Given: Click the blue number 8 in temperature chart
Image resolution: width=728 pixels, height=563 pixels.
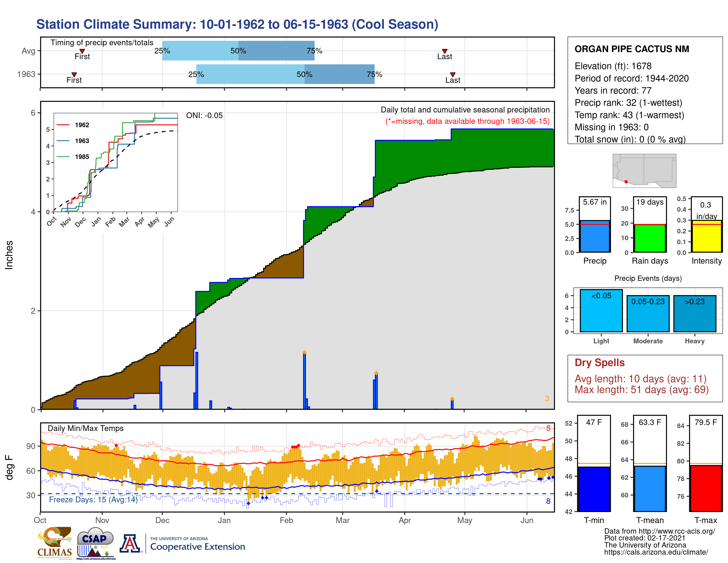Looking at the screenshot, I should click(548, 501).
